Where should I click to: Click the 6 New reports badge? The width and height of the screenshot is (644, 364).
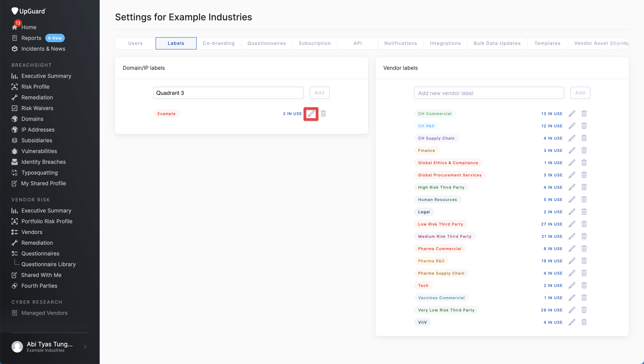click(x=55, y=38)
